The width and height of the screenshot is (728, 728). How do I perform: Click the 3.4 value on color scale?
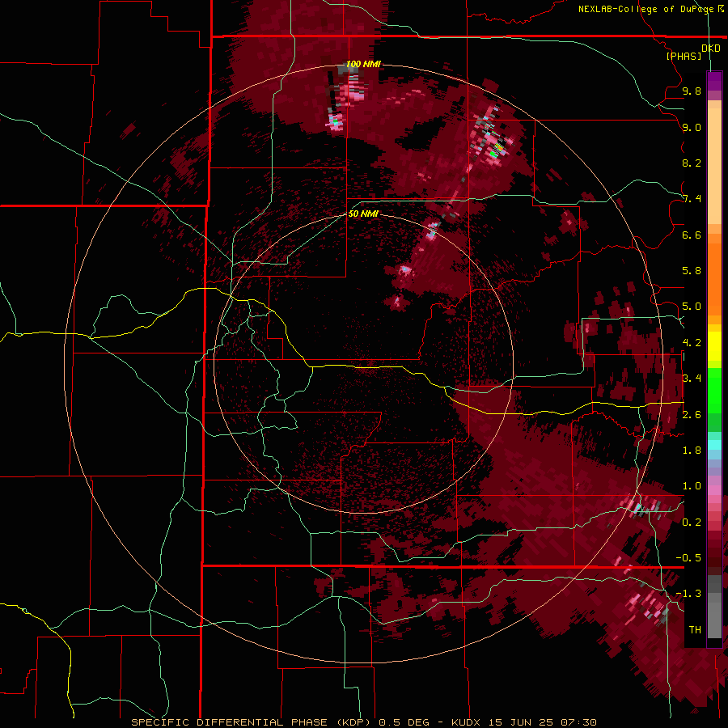692,379
